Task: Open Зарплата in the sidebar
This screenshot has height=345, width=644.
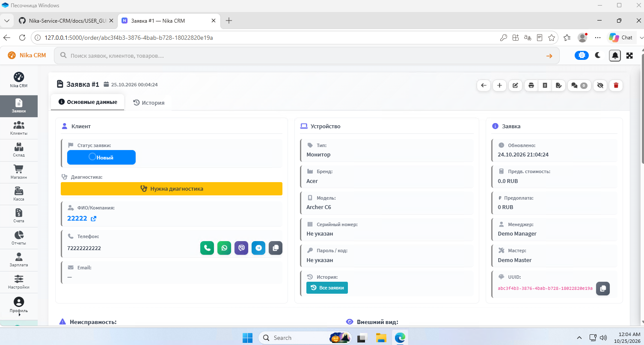Action: pos(19,260)
